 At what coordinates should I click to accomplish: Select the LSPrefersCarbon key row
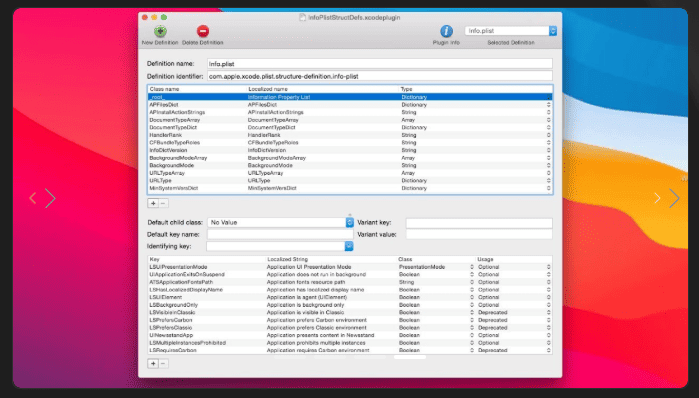[x=350, y=320]
